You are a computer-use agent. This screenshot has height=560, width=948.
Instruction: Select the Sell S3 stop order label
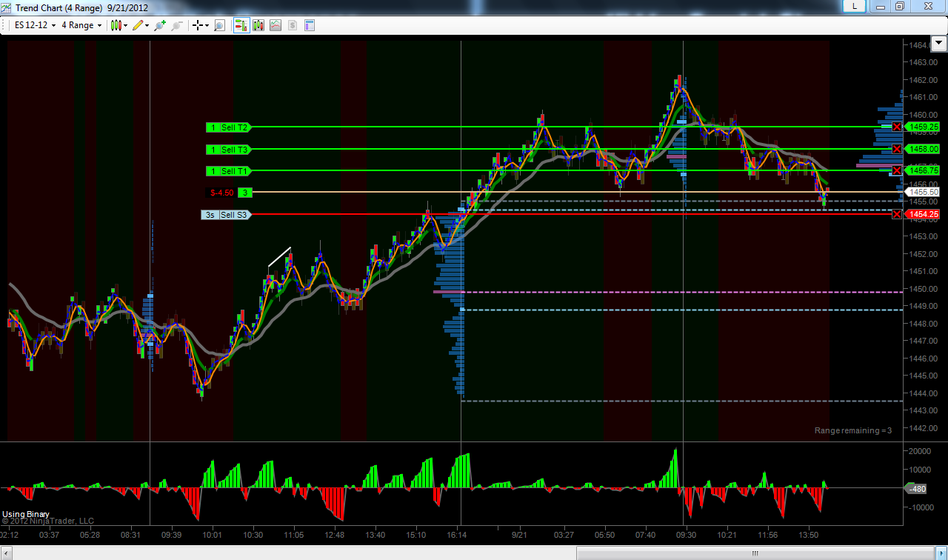(235, 215)
